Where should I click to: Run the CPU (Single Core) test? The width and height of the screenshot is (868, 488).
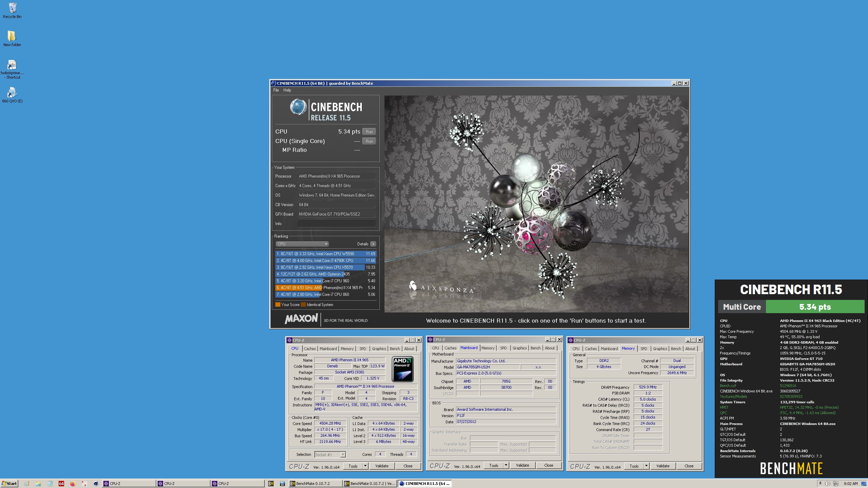click(369, 141)
